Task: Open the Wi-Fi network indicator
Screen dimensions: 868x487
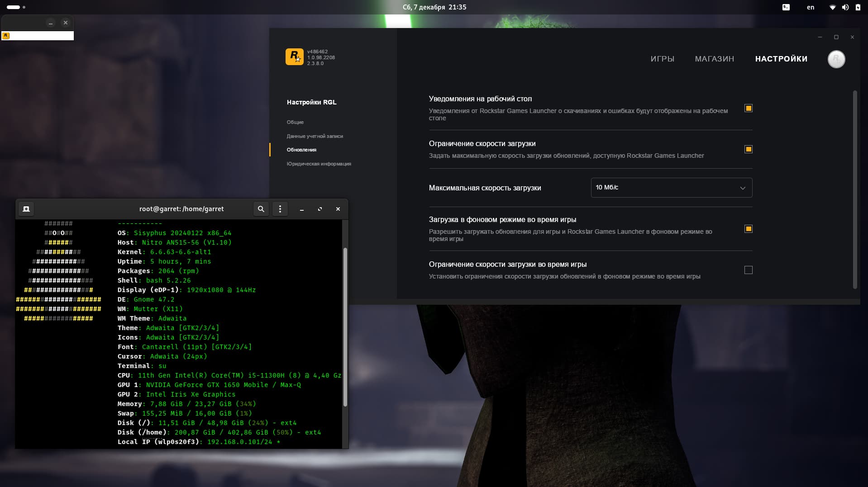Action: [832, 7]
